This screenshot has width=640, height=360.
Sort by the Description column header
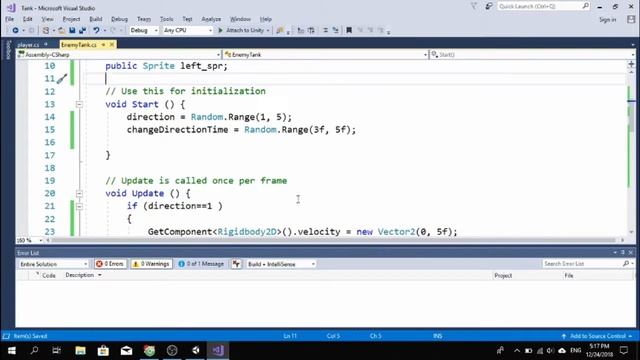[x=80, y=276]
